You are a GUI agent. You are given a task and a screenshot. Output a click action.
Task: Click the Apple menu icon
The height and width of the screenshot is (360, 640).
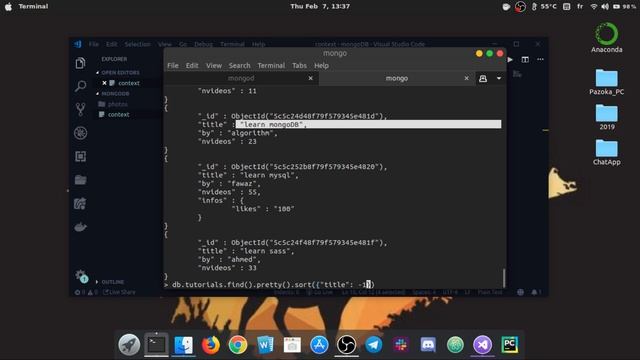[x=8, y=7]
